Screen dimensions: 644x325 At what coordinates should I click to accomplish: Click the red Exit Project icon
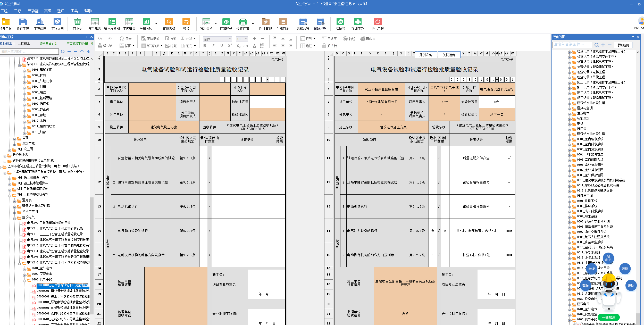pos(378,22)
